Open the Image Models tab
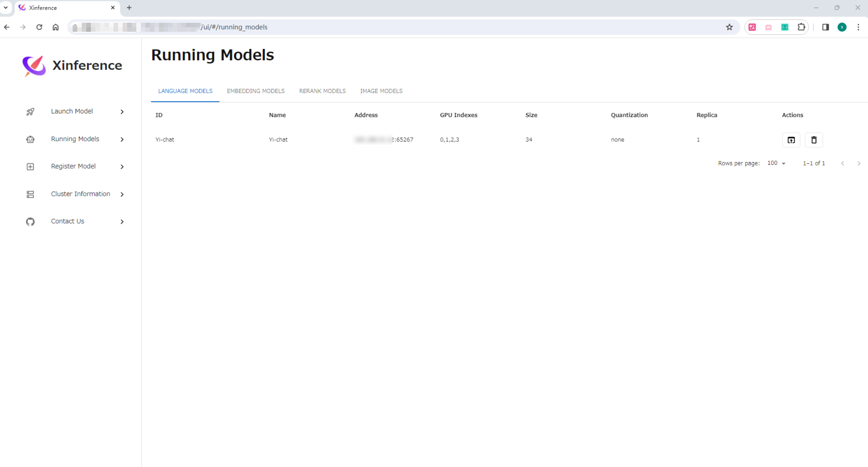This screenshot has height=467, width=868. pos(381,91)
